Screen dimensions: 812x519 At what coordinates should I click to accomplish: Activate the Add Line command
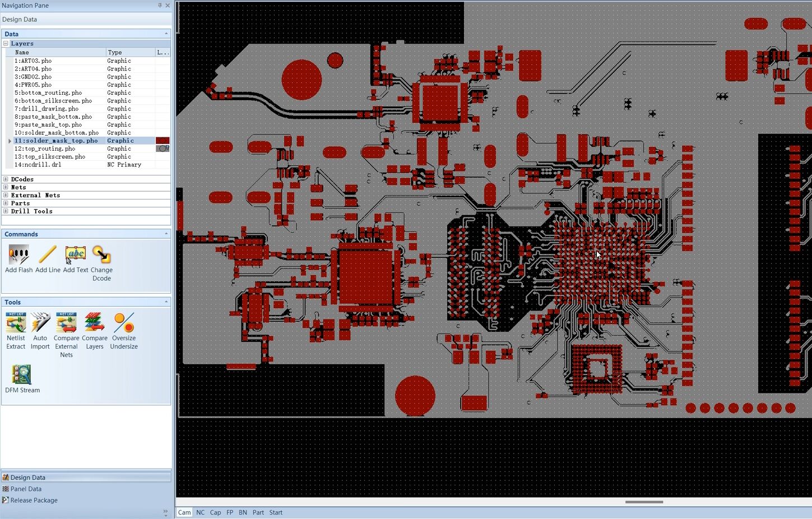pos(48,259)
